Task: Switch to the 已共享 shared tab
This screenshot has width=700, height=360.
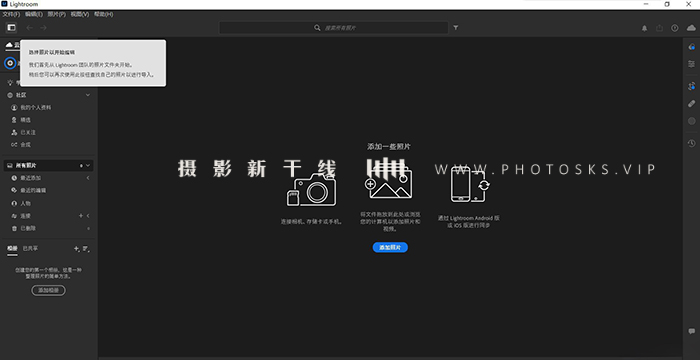Action: 30,248
